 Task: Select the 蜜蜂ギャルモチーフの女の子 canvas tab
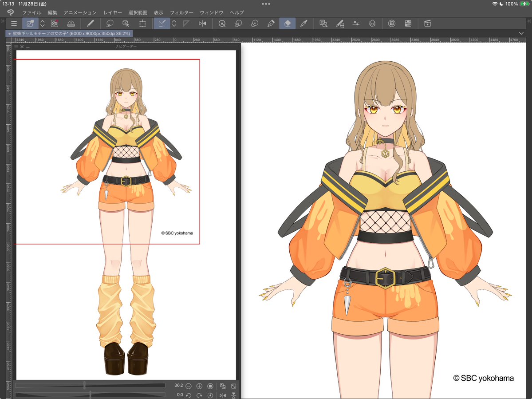(x=69, y=33)
